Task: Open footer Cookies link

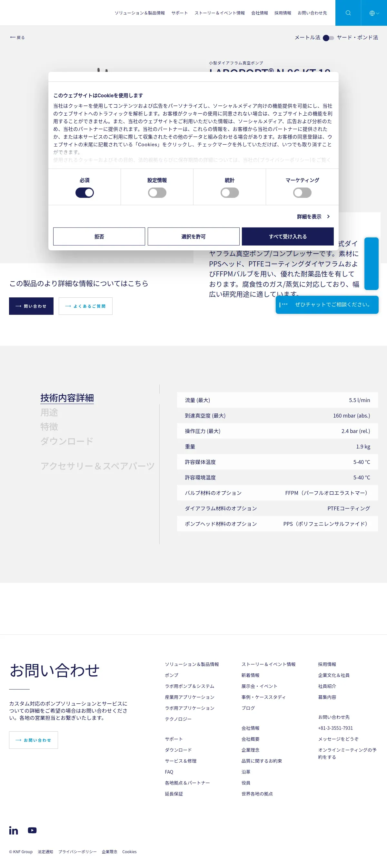Action: pos(129,852)
